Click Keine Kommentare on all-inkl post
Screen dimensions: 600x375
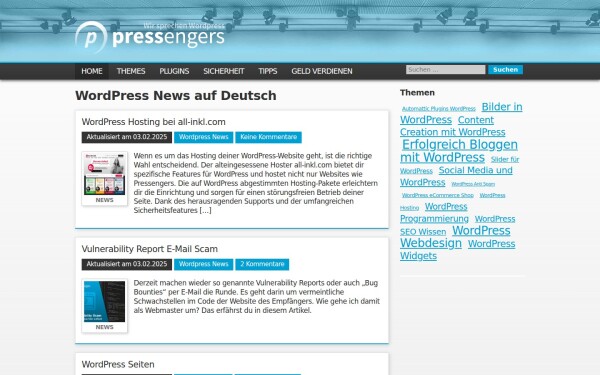point(268,137)
